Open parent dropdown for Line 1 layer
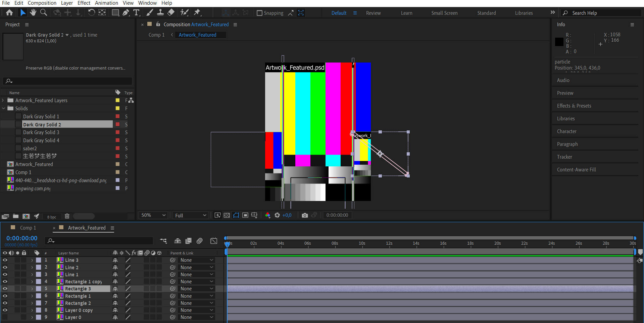 (x=197, y=275)
